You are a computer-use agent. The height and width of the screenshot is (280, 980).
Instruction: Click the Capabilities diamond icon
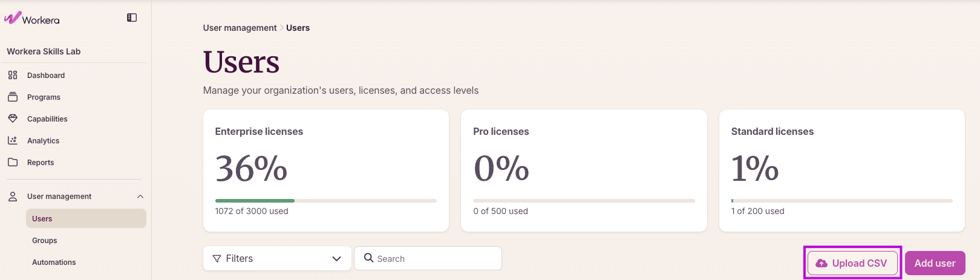click(13, 119)
